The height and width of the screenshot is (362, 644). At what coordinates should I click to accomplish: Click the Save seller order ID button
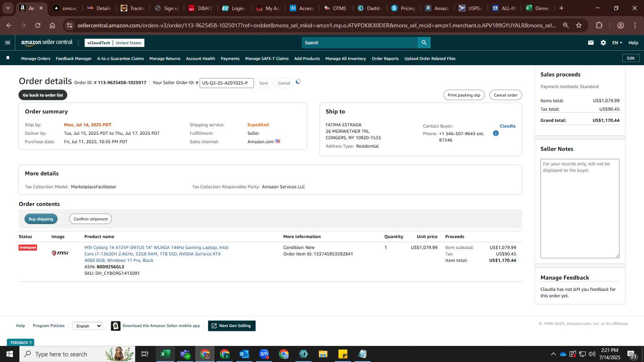tap(264, 83)
